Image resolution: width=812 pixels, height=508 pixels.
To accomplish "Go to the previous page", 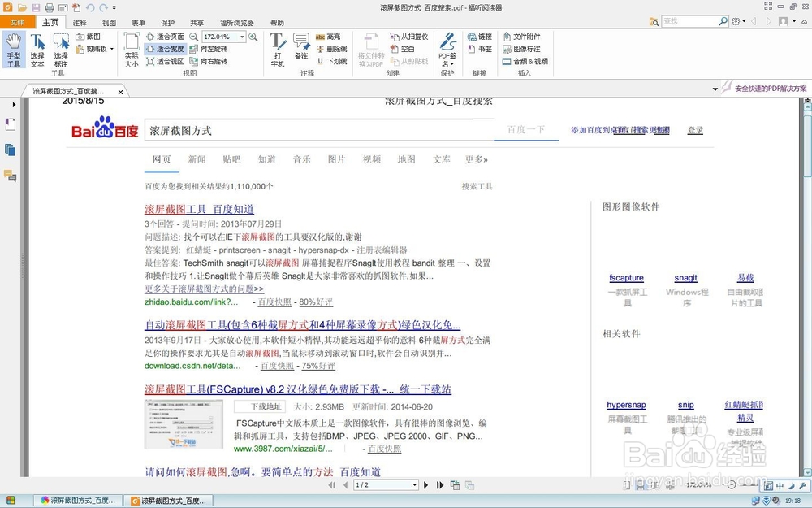I will pos(345,485).
